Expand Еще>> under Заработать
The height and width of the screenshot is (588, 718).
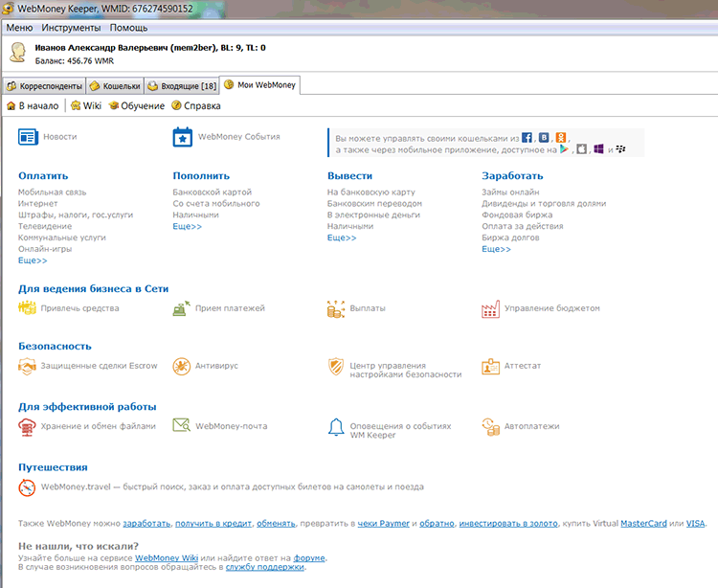point(496,249)
